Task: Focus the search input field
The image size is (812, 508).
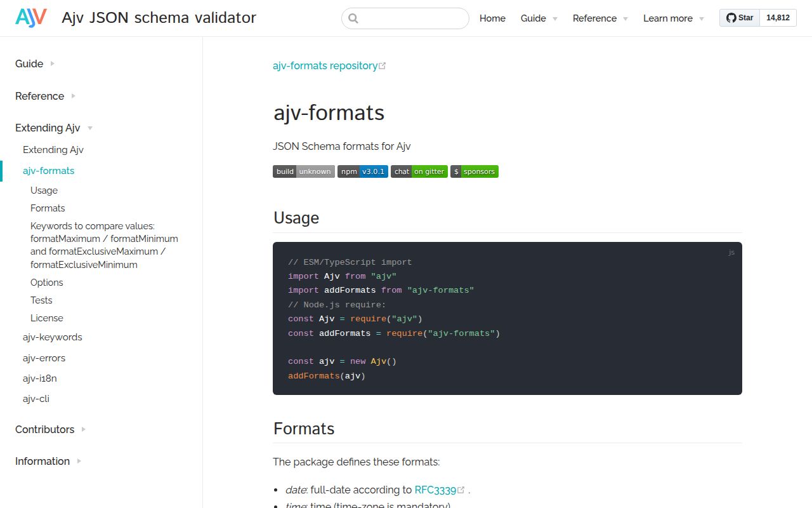Action: 405,18
